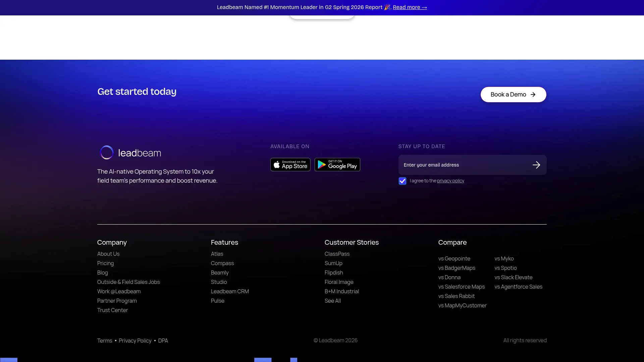Visit Outside & Field Sales Jobs link
This screenshot has width=644, height=362.
(x=128, y=282)
